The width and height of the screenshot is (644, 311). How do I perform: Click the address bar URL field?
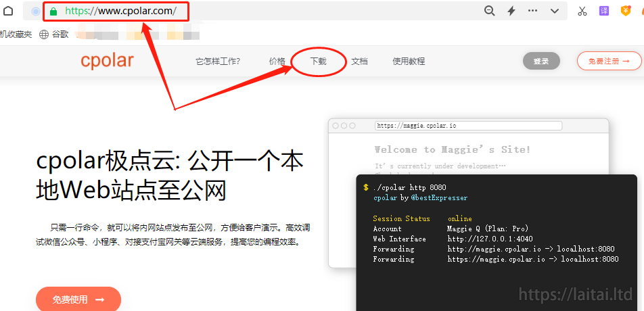click(271, 11)
